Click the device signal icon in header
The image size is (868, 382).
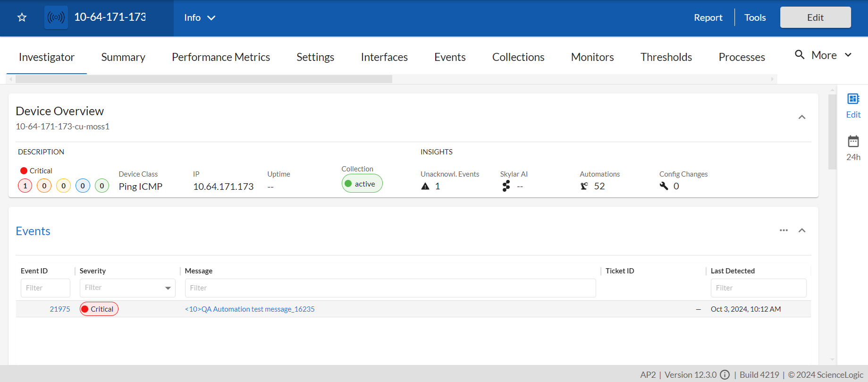pyautogui.click(x=56, y=17)
